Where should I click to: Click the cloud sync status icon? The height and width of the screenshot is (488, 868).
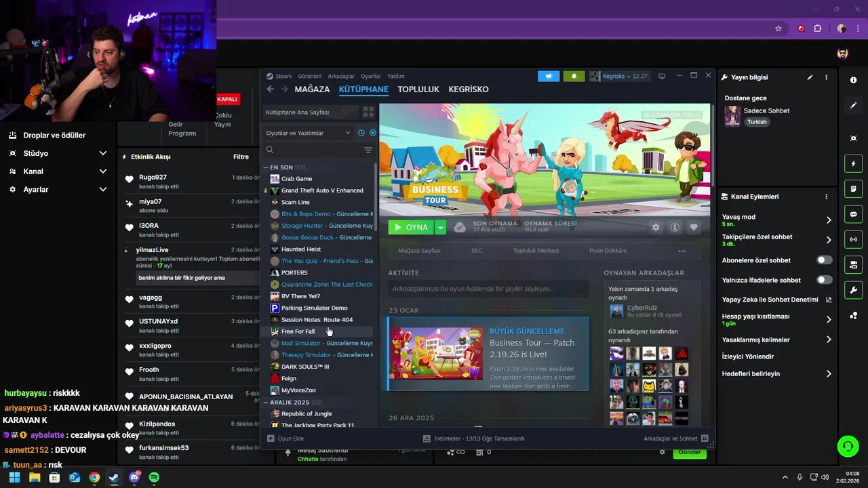[x=459, y=227]
